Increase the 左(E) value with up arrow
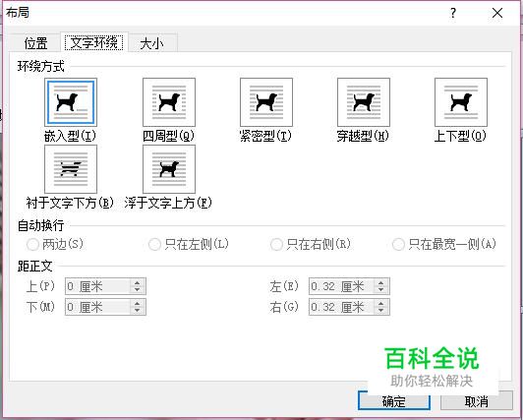Screen dimensions: 523x420 380,282
